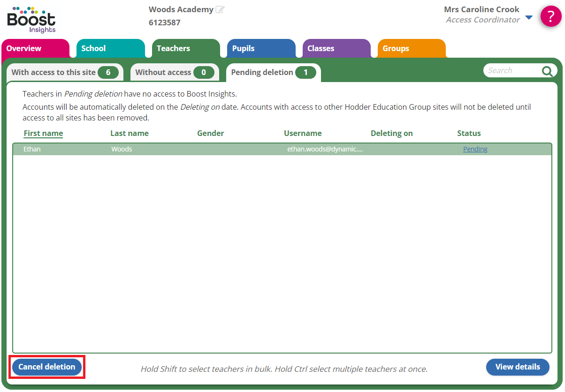Open the Classes tab
Image resolution: width=565 pixels, height=392 pixels.
[x=321, y=48]
